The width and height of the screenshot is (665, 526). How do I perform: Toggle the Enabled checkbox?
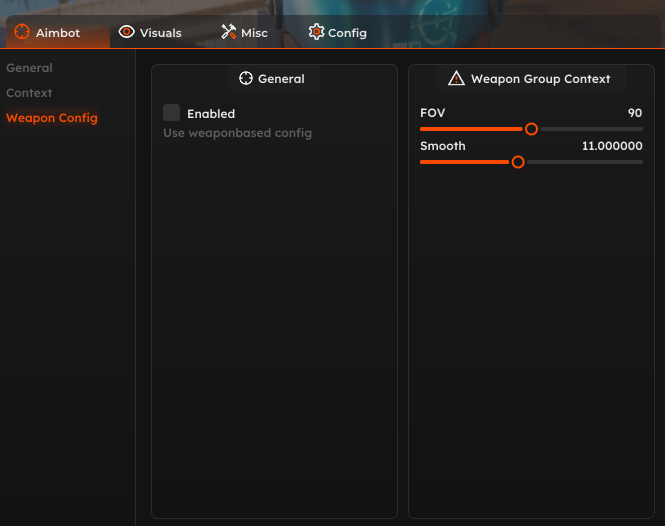click(172, 113)
